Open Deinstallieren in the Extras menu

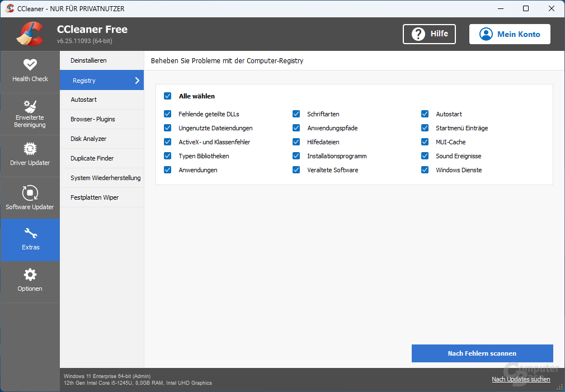pos(102,60)
